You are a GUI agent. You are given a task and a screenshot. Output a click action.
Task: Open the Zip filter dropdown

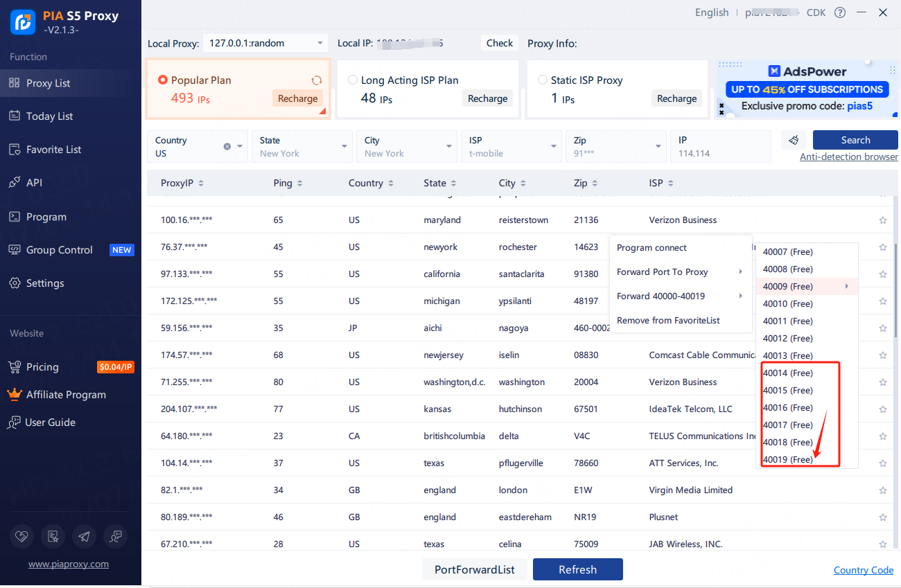tap(616, 146)
